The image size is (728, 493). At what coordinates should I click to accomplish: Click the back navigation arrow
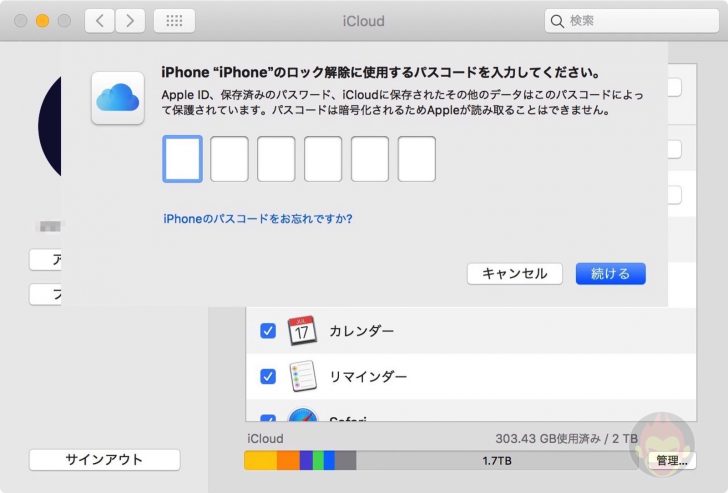[99, 21]
